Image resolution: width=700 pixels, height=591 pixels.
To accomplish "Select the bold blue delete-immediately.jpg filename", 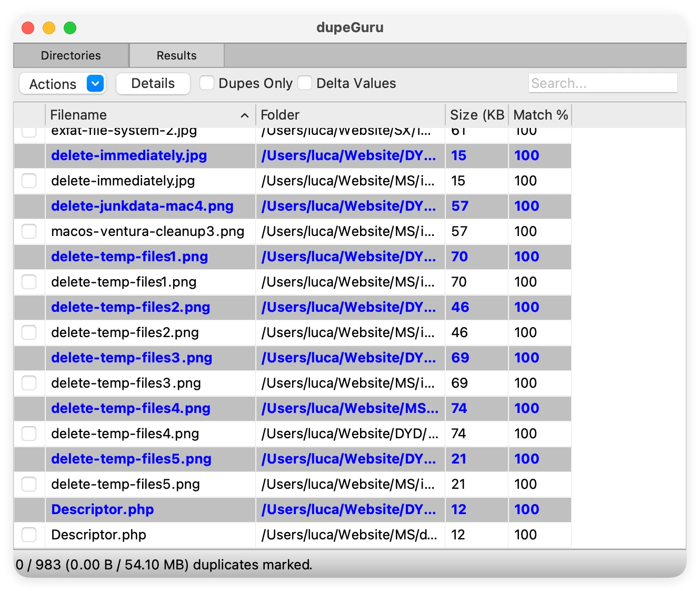I will [x=129, y=155].
